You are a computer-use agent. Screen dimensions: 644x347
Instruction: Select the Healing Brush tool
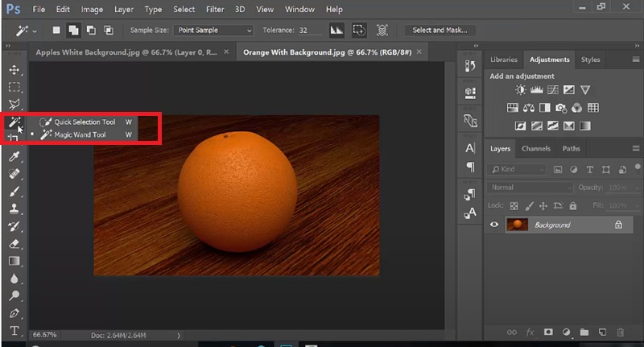(x=14, y=174)
